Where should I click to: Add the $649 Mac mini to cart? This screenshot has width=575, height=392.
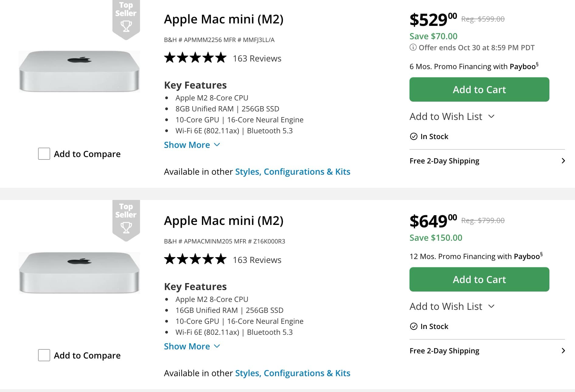(479, 279)
